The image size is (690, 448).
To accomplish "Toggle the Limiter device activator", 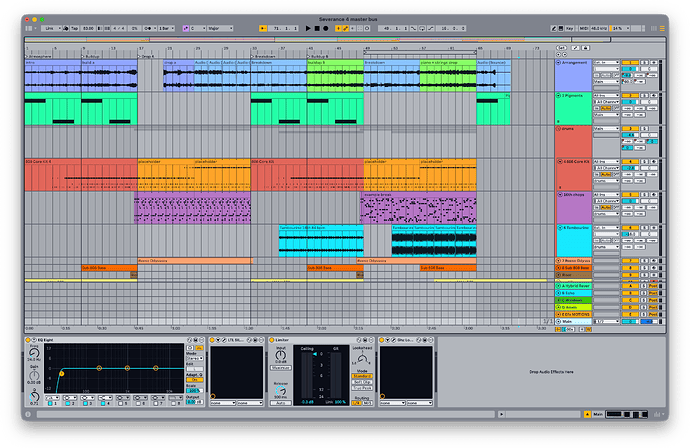I will pyautogui.click(x=272, y=340).
